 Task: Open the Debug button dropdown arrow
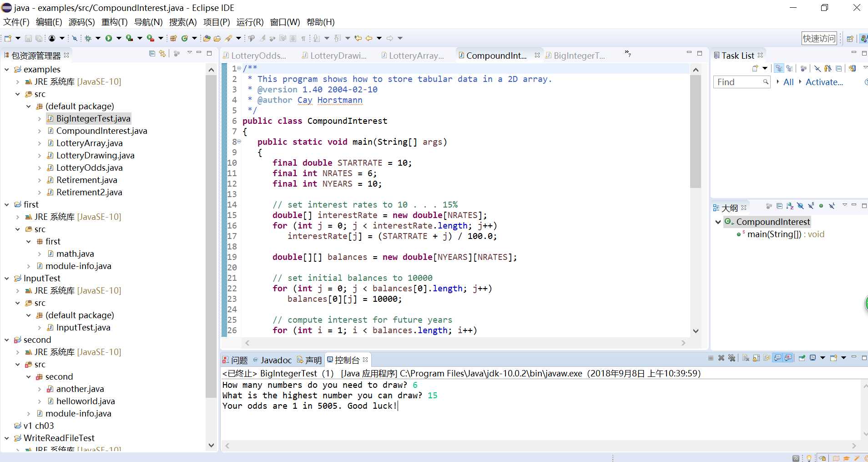pos(98,38)
